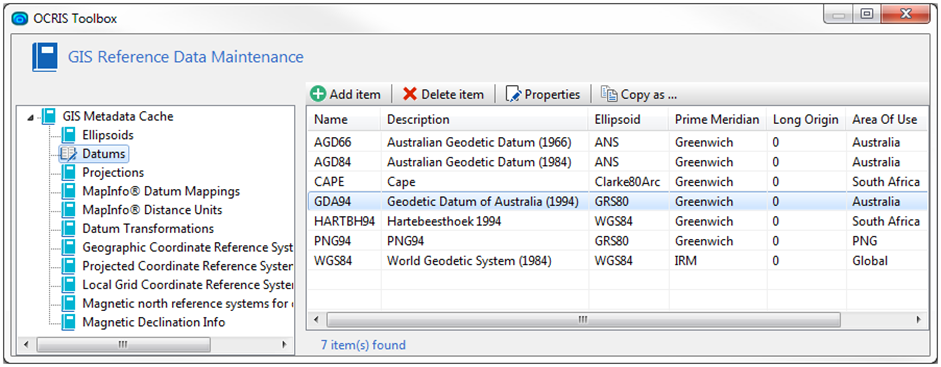Click the Global area of use cell

(x=870, y=261)
